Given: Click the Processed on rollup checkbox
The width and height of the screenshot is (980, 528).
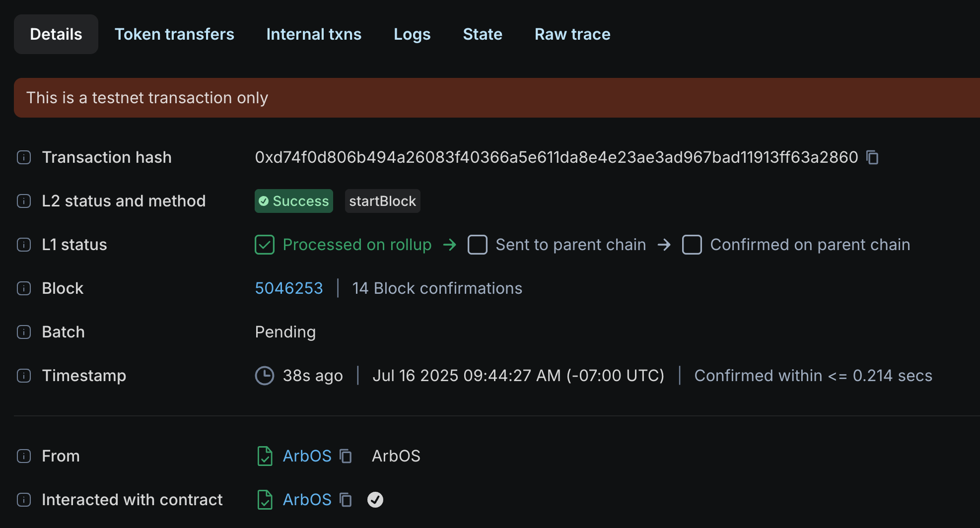Looking at the screenshot, I should (265, 245).
